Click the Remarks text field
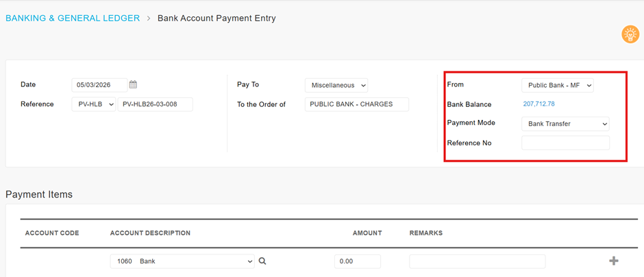 pos(477,261)
